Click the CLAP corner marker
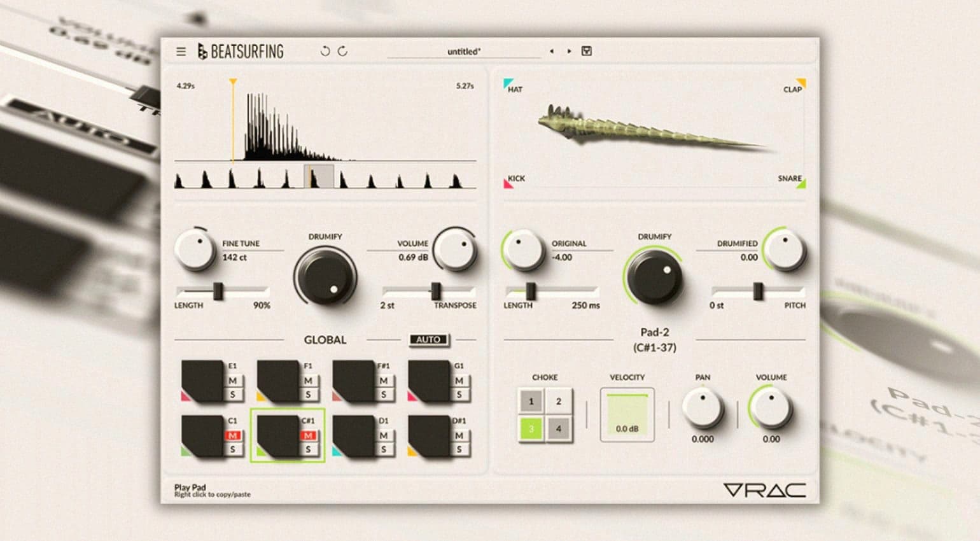 coord(801,83)
